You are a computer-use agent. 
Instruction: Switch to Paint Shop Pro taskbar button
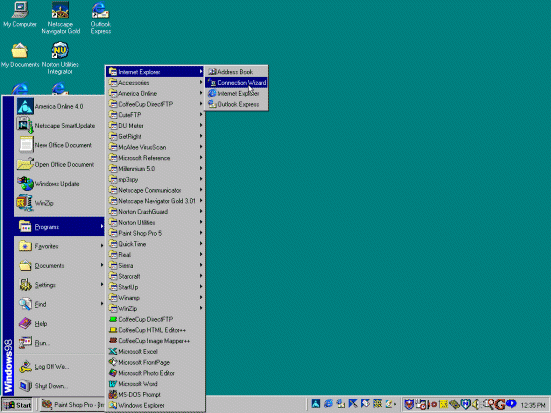pyautogui.click(x=72, y=405)
